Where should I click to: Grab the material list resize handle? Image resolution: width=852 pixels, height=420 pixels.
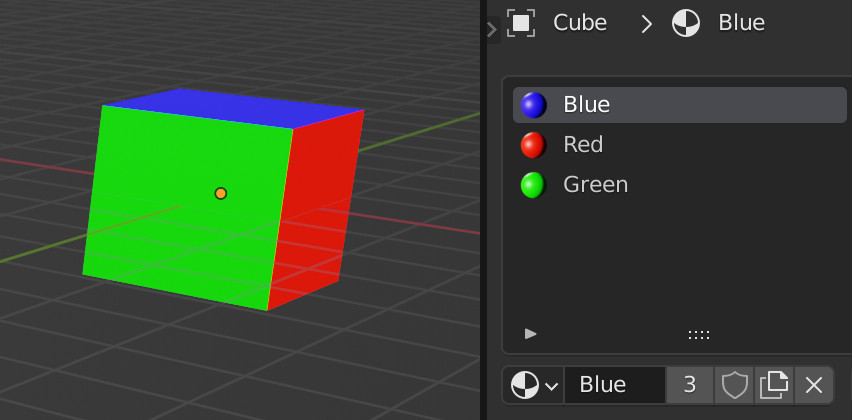pos(699,335)
